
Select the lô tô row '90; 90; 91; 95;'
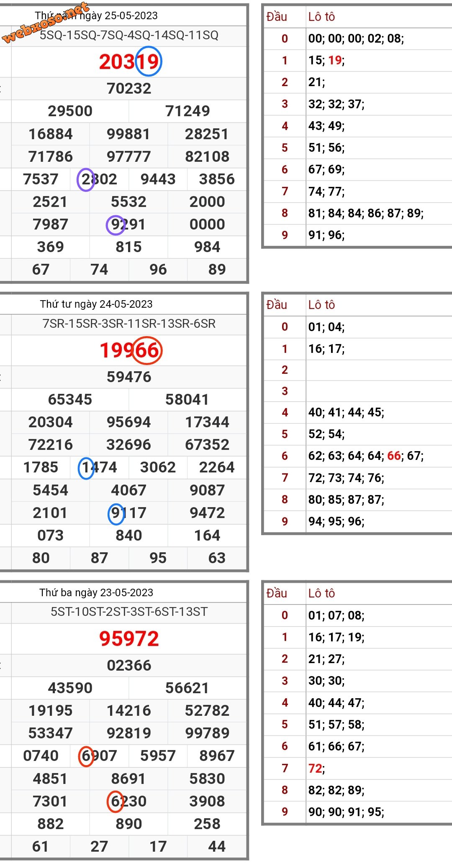click(x=347, y=812)
